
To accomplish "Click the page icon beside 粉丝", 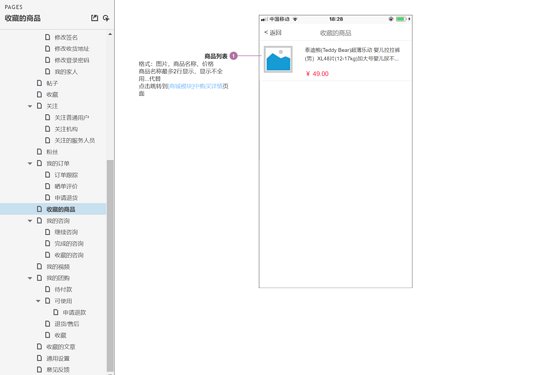I will (39, 152).
